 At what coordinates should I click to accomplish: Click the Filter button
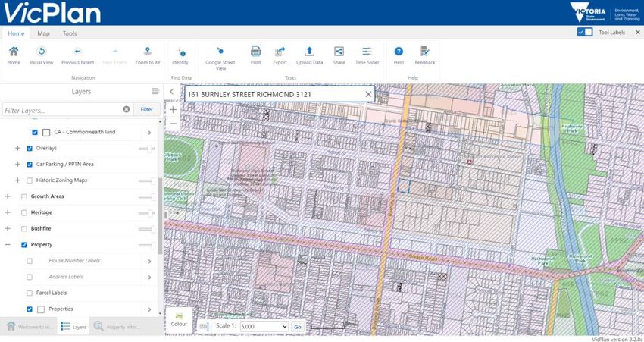[147, 109]
